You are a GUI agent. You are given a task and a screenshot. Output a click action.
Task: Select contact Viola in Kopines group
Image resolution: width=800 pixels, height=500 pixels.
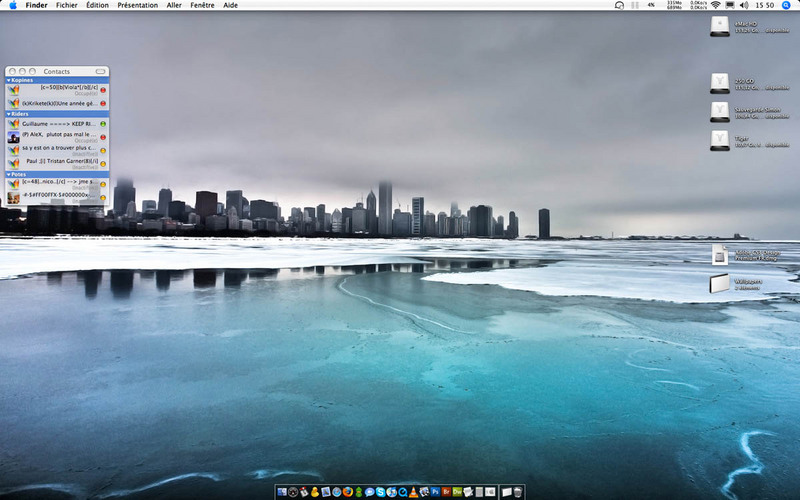(x=57, y=90)
